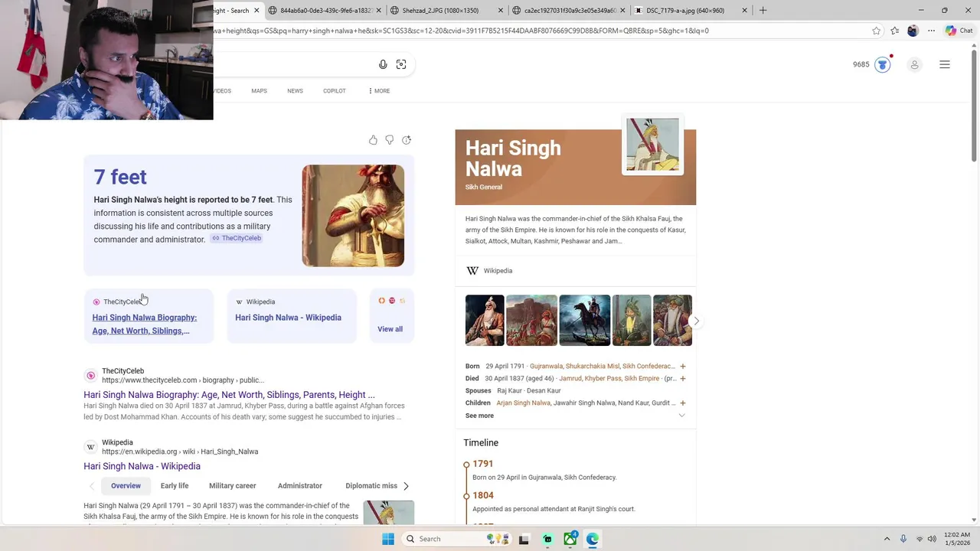Click the green taskbar app icon
This screenshot has width=980, height=551.
[x=547, y=539]
